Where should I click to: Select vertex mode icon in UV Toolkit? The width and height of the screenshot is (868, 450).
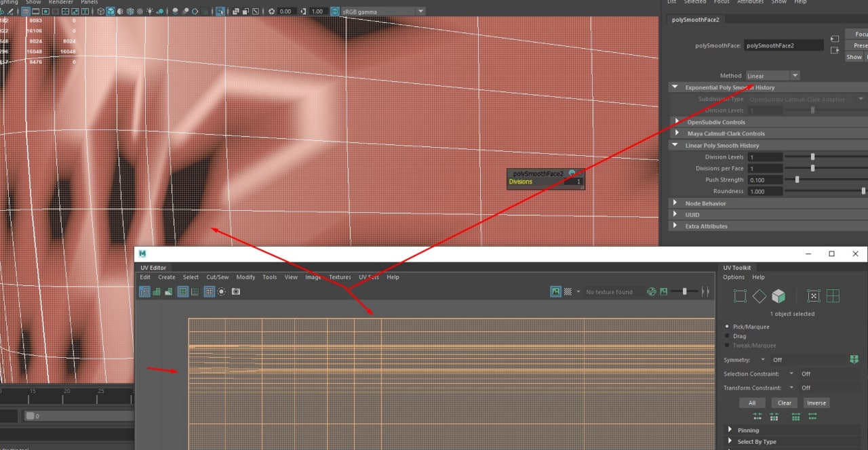coord(740,296)
